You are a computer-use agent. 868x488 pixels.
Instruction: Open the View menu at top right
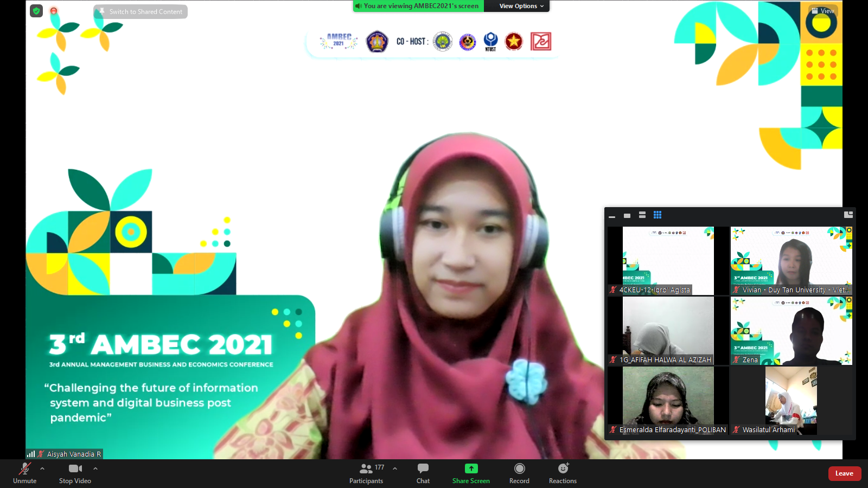pos(822,11)
